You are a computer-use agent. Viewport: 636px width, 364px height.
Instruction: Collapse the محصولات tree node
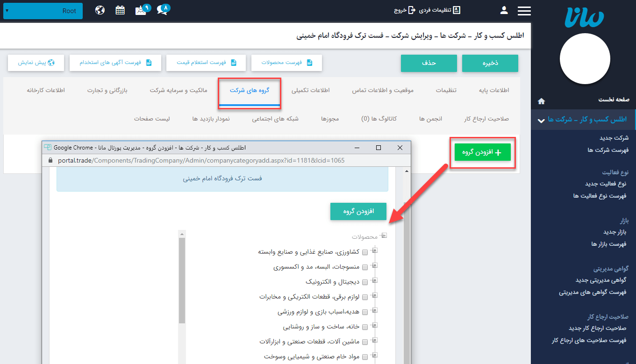point(384,236)
